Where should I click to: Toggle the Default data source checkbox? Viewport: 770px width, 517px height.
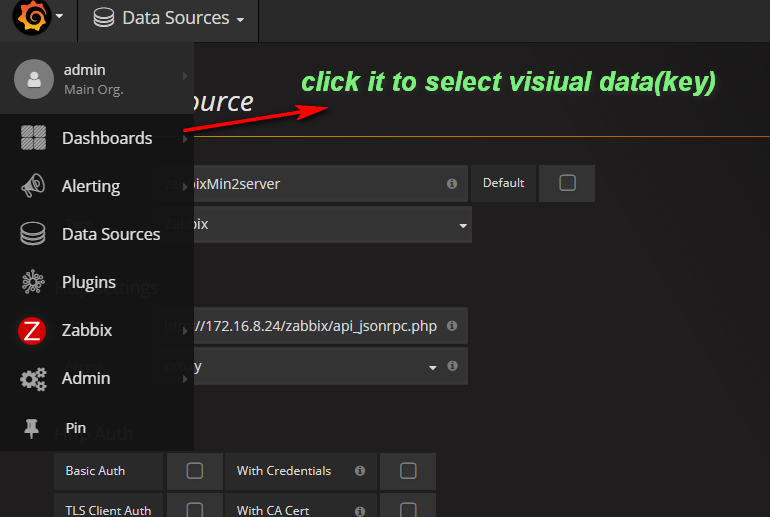coord(567,183)
